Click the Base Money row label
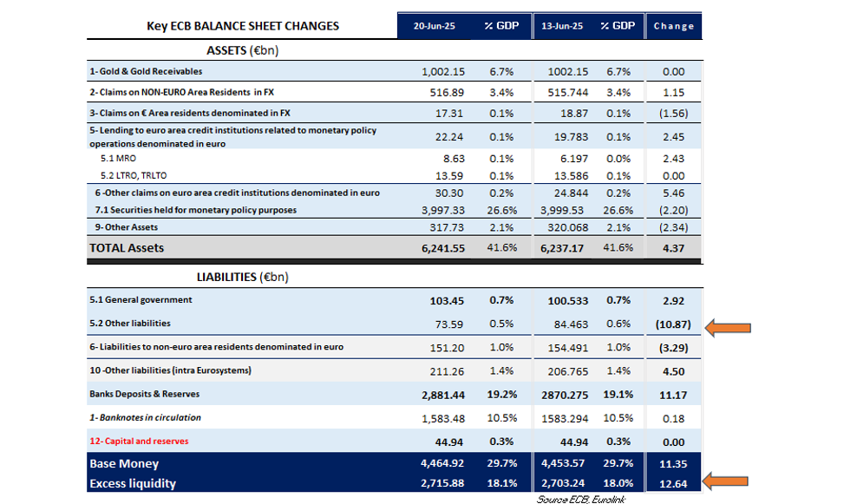 pyautogui.click(x=125, y=464)
